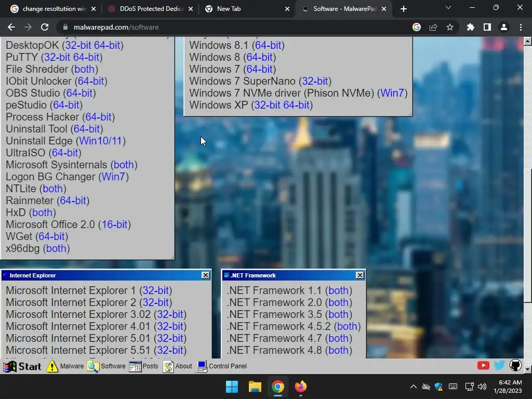Click the page scrollbar down arrow

coord(528,369)
